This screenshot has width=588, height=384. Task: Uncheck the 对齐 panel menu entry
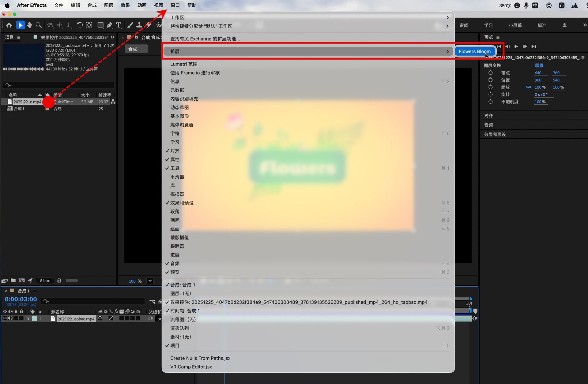click(175, 151)
